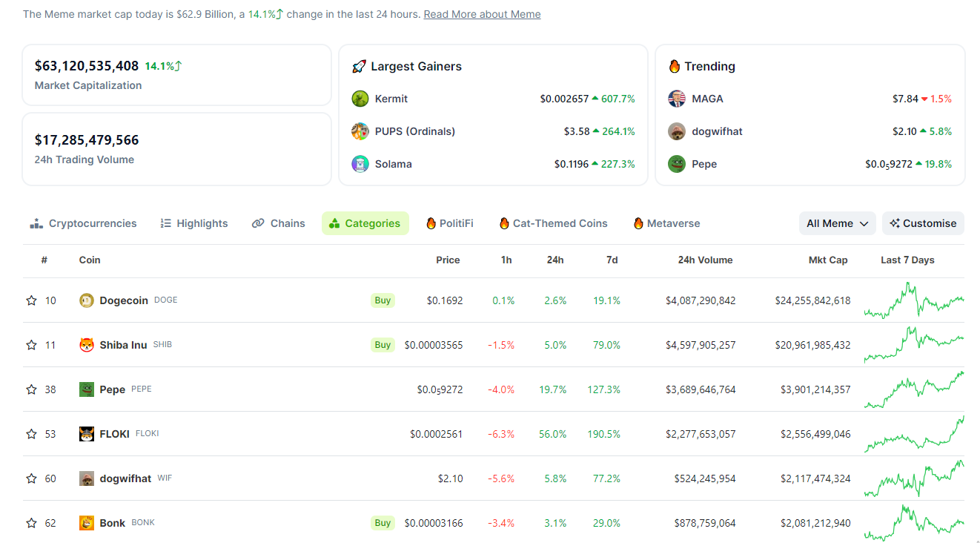Sort table by Coin column header
The image size is (980, 543).
(x=90, y=260)
